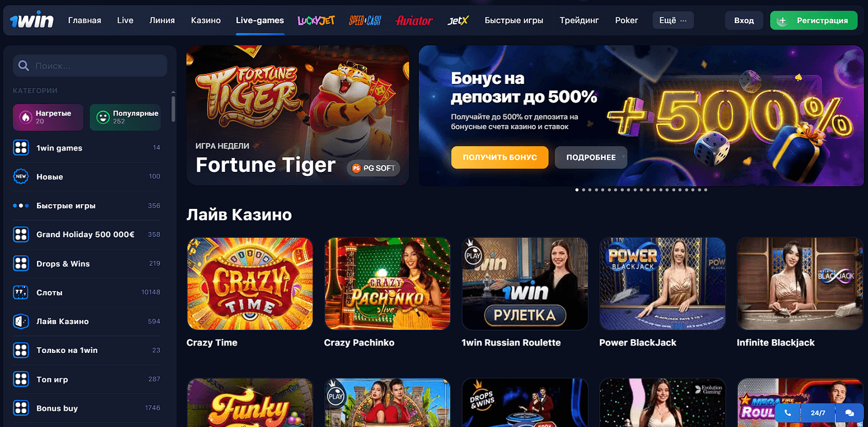
Task: Select the Популярные category filter
Action: coord(125,117)
